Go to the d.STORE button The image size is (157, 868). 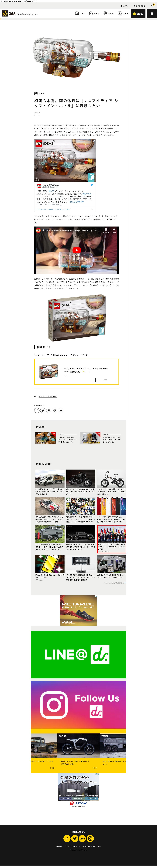click(138, 13)
